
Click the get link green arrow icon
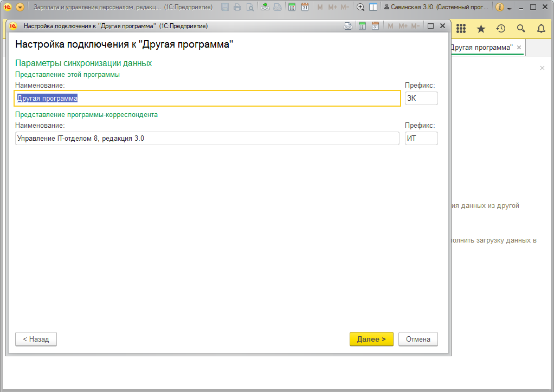click(265, 8)
